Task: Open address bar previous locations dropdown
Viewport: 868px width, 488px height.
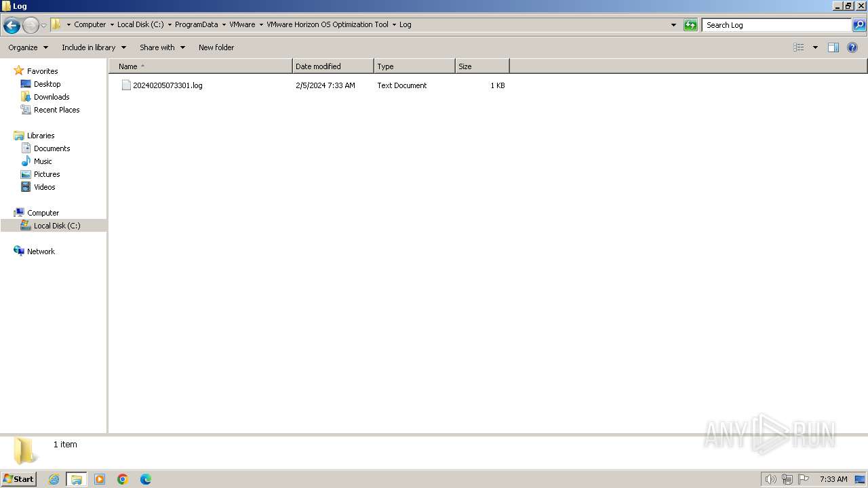Action: 673,25
